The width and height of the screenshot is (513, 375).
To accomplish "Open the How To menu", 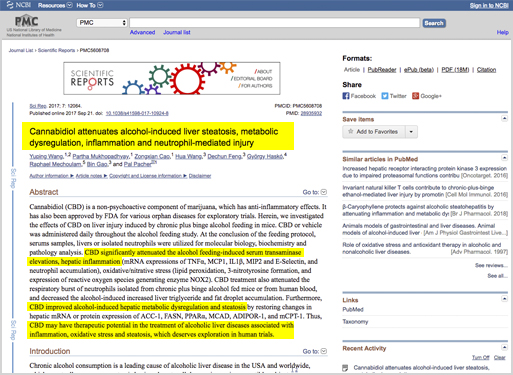I will [x=90, y=5].
